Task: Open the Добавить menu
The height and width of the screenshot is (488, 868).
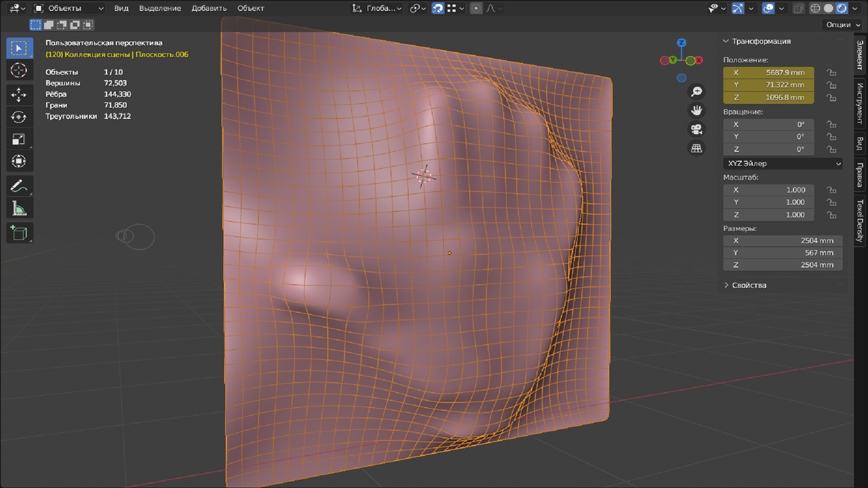Action: point(209,8)
